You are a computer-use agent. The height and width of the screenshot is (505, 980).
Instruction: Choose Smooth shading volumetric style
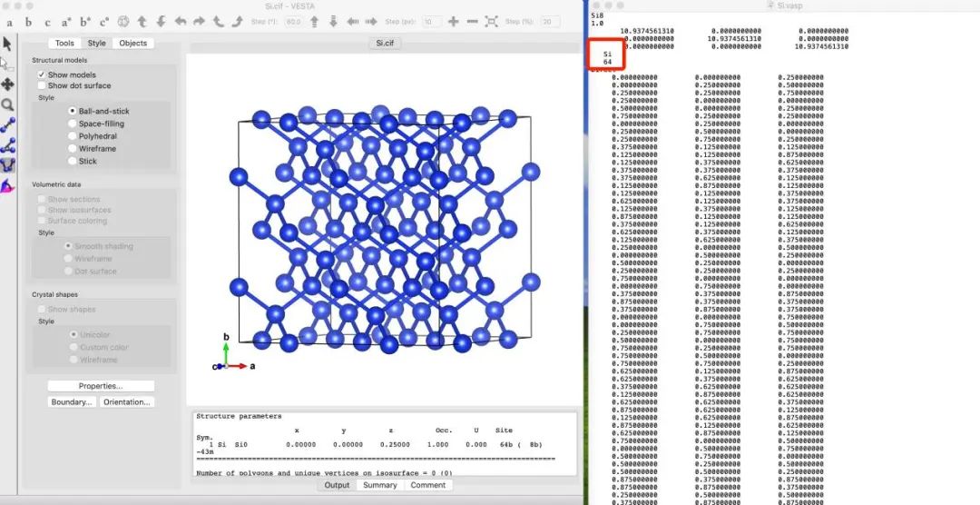(68, 246)
